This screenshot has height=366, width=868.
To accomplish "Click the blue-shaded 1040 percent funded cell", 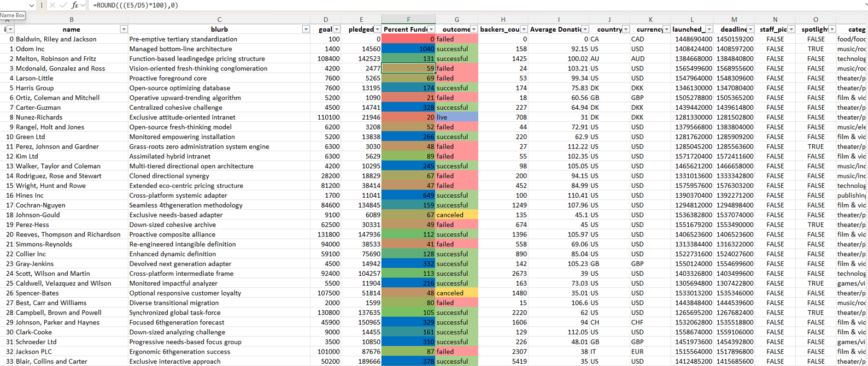I will point(408,49).
